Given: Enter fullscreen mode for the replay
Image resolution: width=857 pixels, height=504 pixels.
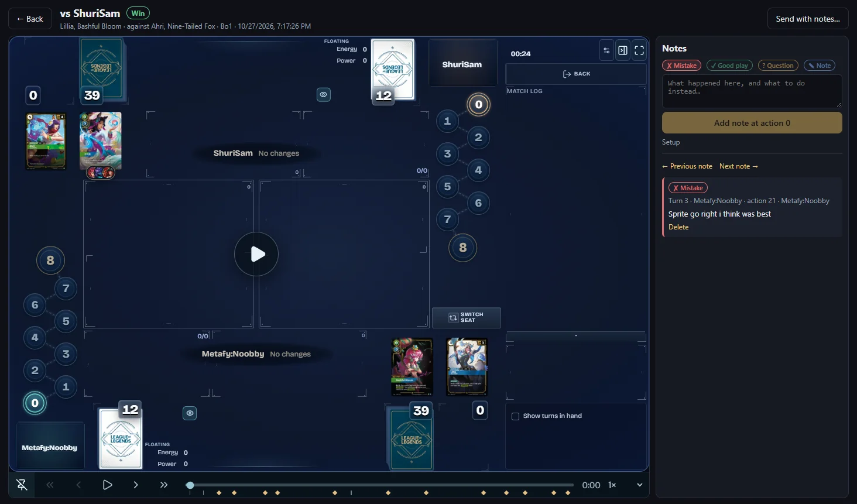Looking at the screenshot, I should click(x=639, y=50).
